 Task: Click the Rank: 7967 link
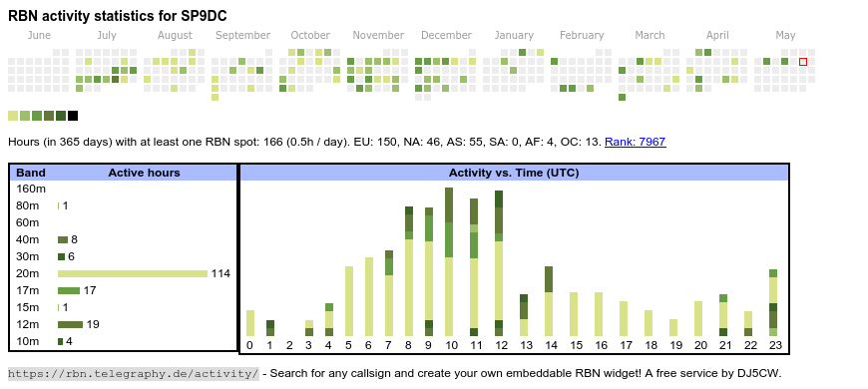click(635, 142)
